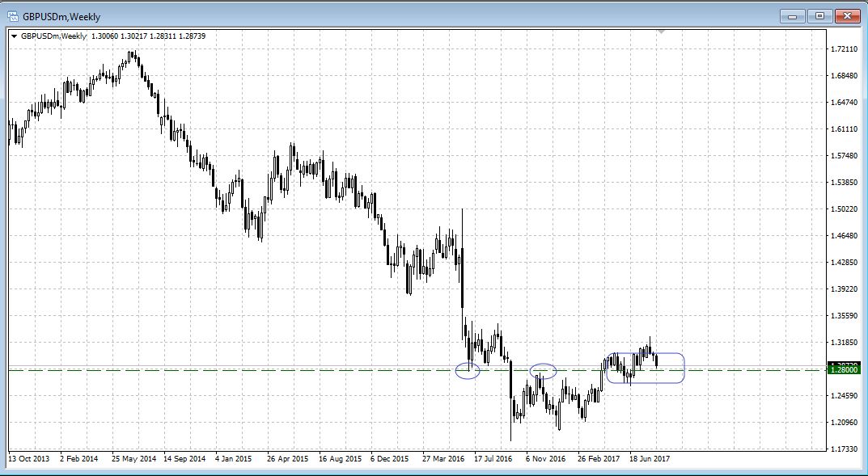The image size is (868, 476).
Task: Click the 13 Oct 2013 date label
Action: [x=29, y=459]
